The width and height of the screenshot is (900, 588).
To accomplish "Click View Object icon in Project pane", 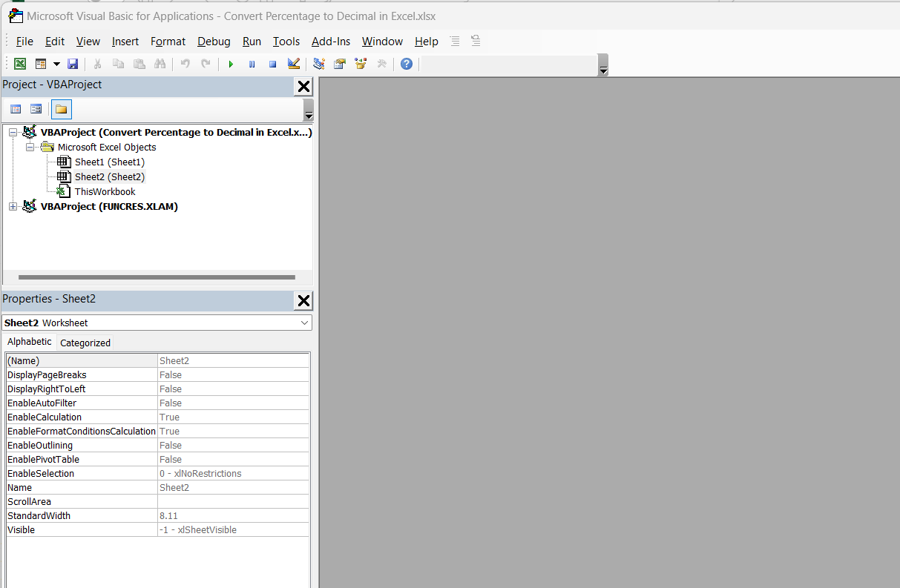I will pos(36,110).
